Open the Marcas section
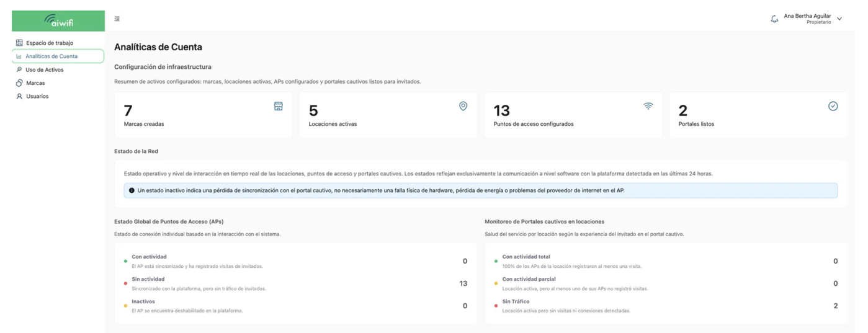 tap(35, 83)
